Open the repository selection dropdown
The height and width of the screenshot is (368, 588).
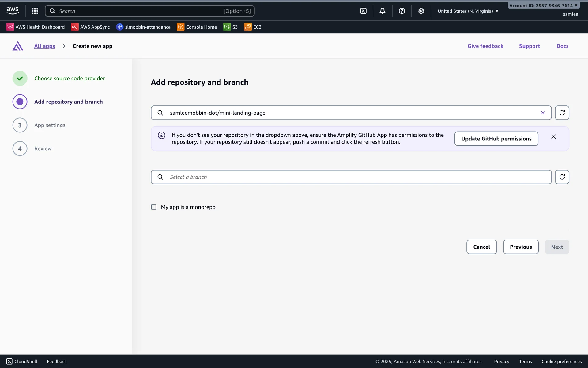[x=349, y=113]
